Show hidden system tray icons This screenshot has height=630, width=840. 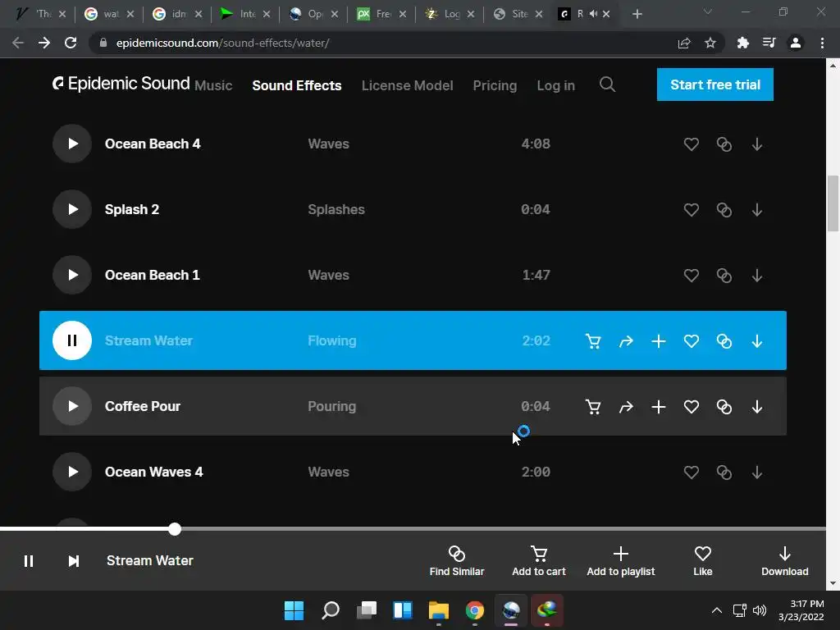(717, 610)
